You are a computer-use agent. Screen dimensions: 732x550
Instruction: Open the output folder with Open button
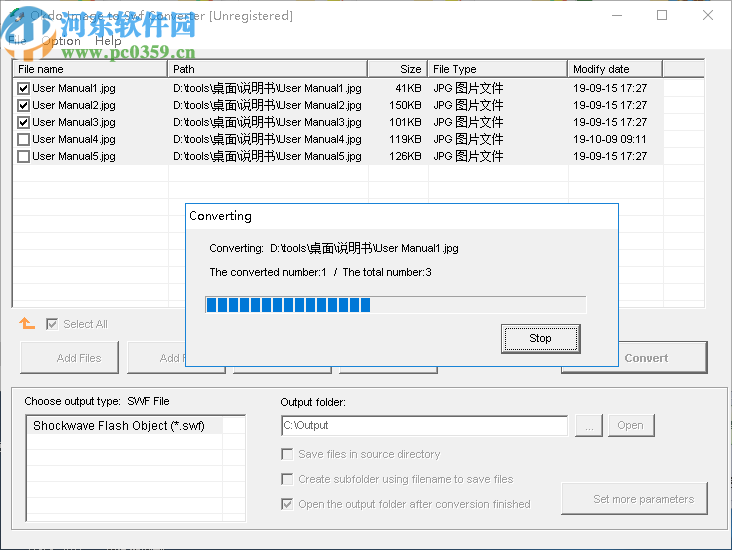631,425
